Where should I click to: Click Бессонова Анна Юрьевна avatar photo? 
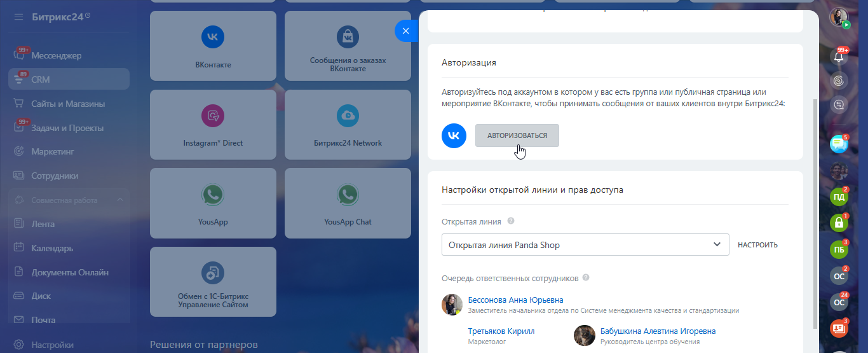[452, 304]
